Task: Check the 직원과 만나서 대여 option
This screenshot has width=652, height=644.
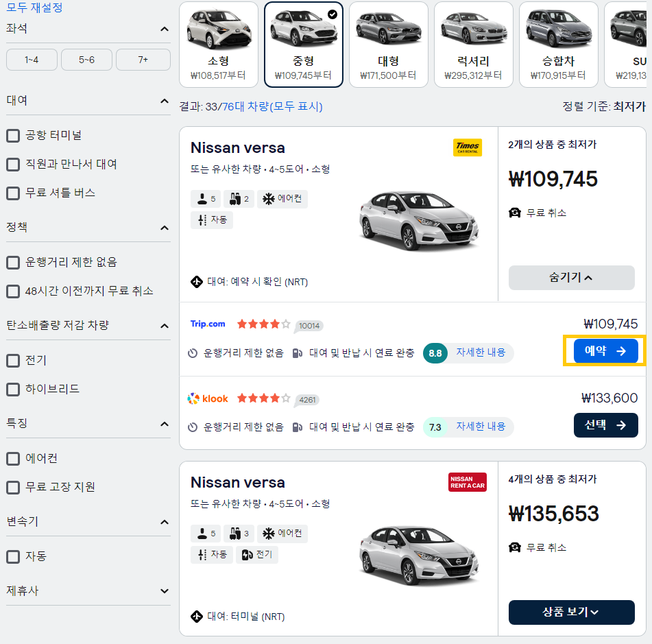Action: pyautogui.click(x=13, y=165)
